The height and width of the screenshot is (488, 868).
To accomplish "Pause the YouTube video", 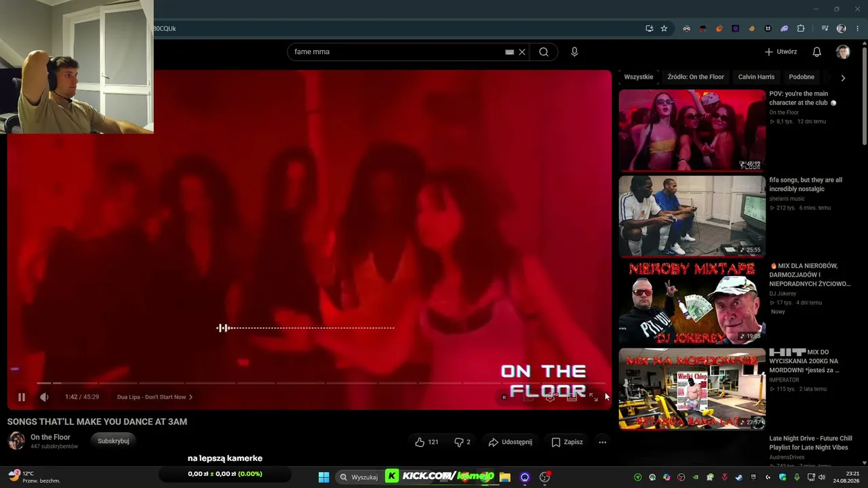I will [21, 397].
